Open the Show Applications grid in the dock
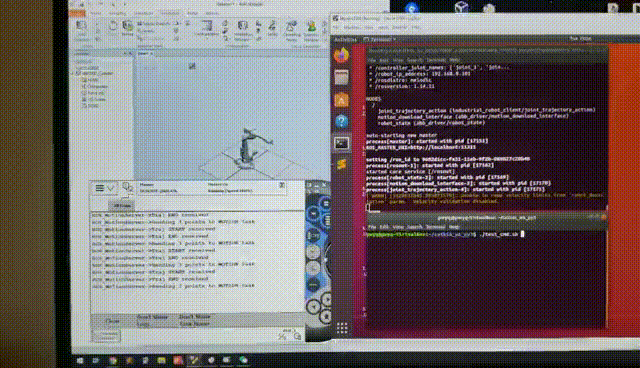 click(342, 328)
